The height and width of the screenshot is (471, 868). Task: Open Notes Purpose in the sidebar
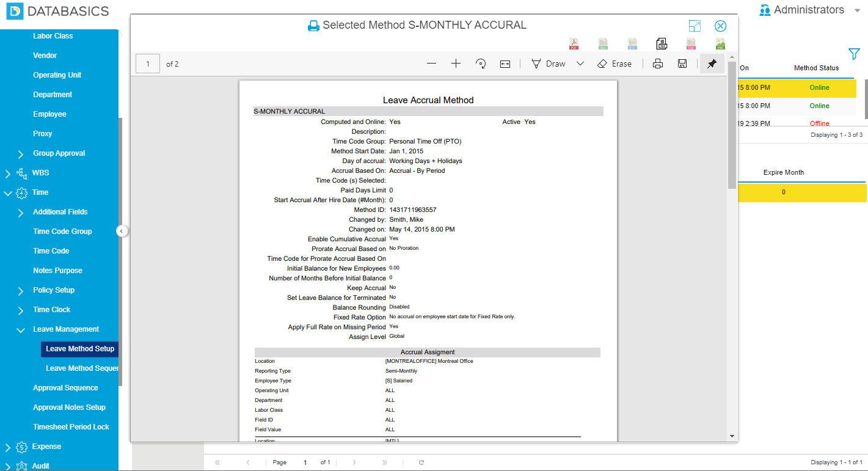pos(57,271)
